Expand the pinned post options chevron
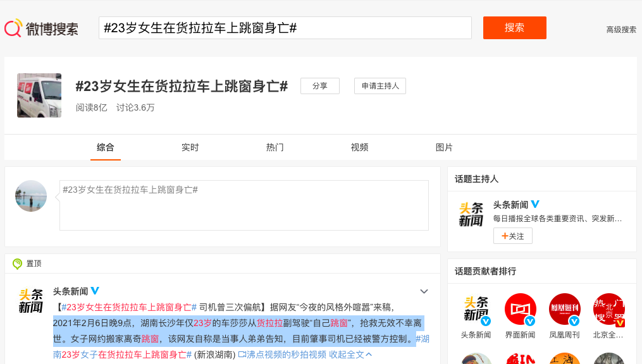Viewport: 642px width, 364px height. 424,291
